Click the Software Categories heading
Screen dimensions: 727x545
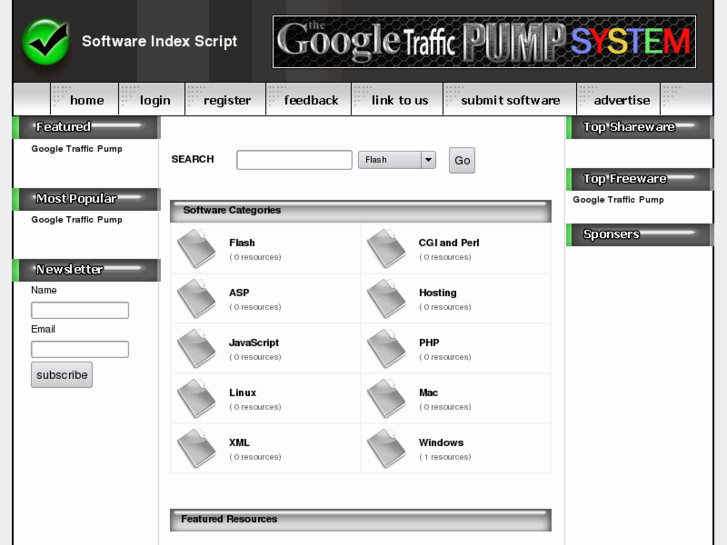coord(232,210)
